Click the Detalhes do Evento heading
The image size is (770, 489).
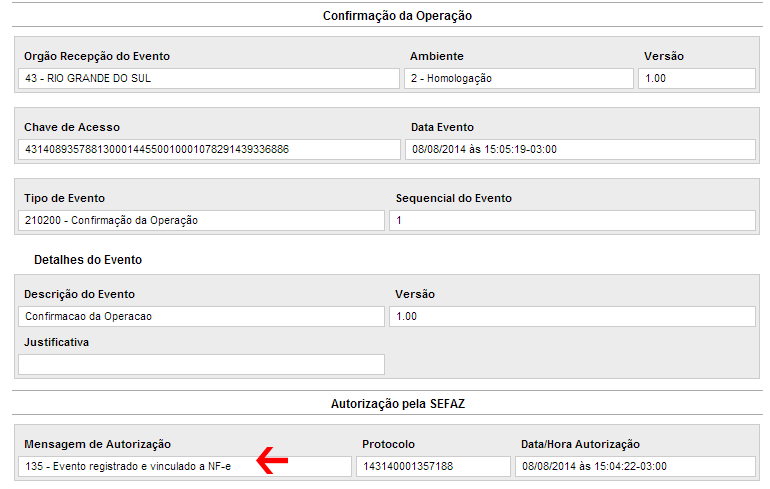(x=88, y=260)
